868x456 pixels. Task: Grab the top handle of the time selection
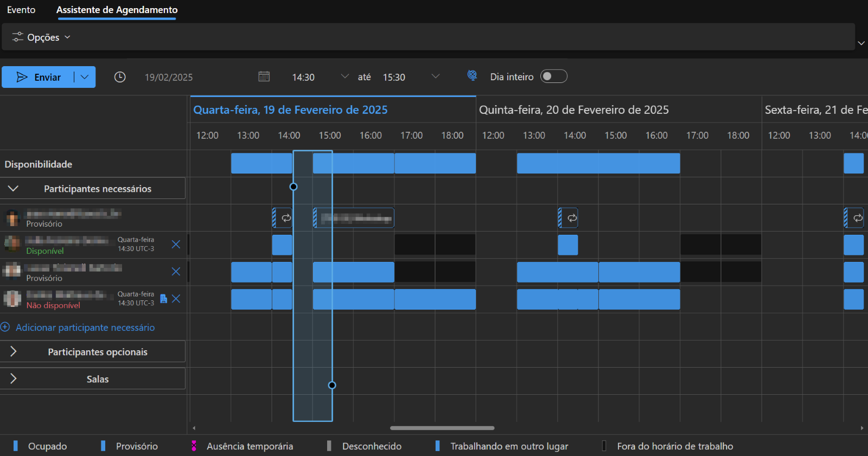(293, 187)
